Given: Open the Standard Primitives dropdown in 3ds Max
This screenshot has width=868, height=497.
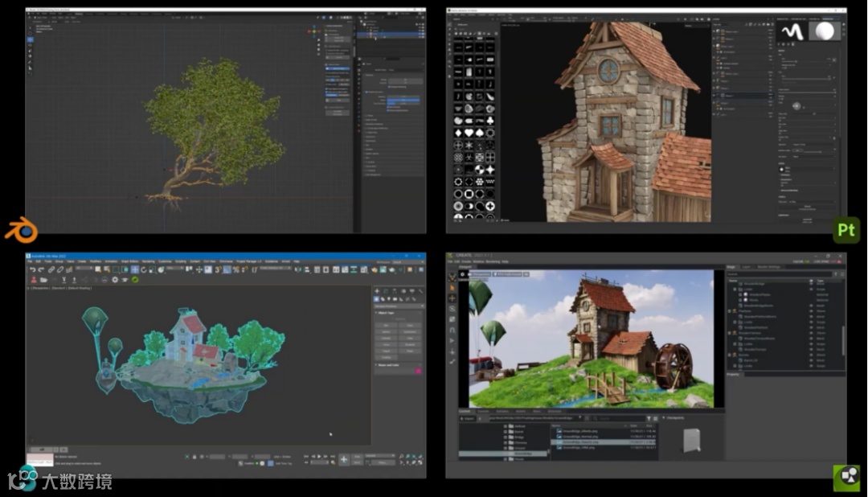Looking at the screenshot, I should [x=399, y=306].
